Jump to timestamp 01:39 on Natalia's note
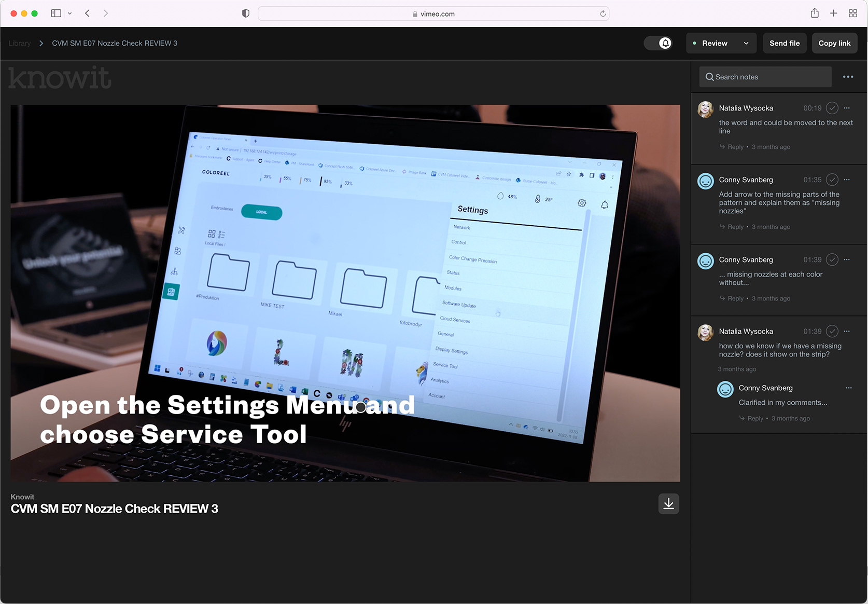 tap(813, 331)
